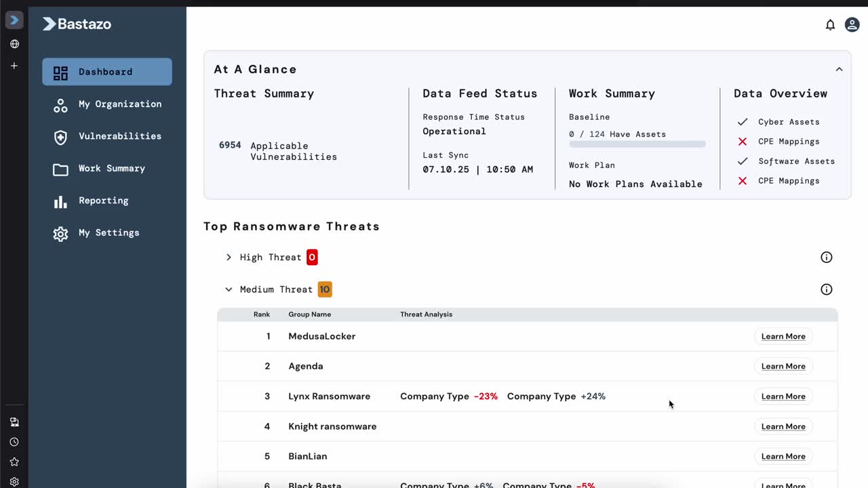The height and width of the screenshot is (488, 868).
Task: Click the Threat Analysis column header
Action: pos(427,314)
